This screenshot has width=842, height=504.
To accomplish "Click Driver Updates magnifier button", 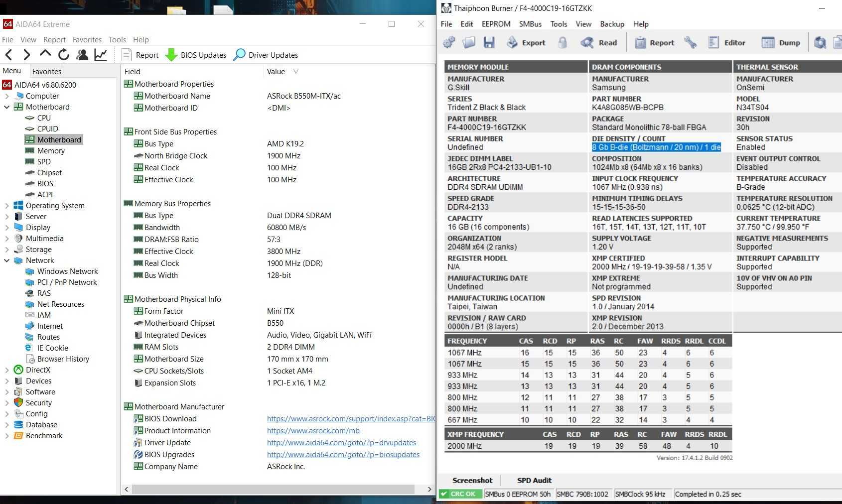I will (266, 55).
